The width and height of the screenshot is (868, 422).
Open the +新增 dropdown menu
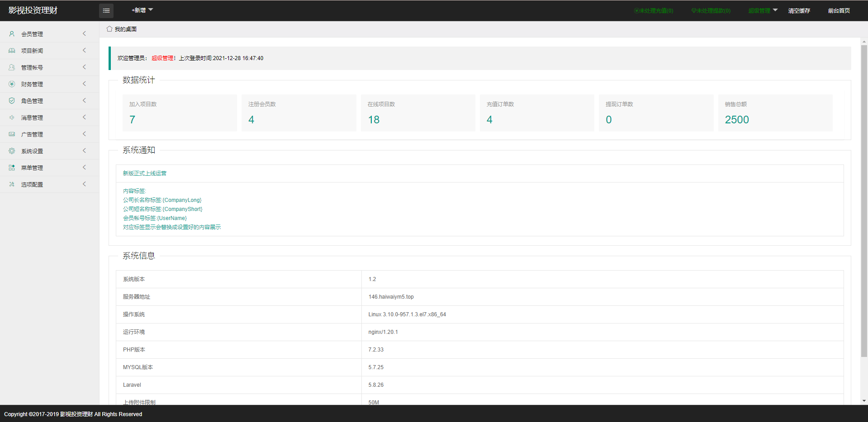click(142, 10)
